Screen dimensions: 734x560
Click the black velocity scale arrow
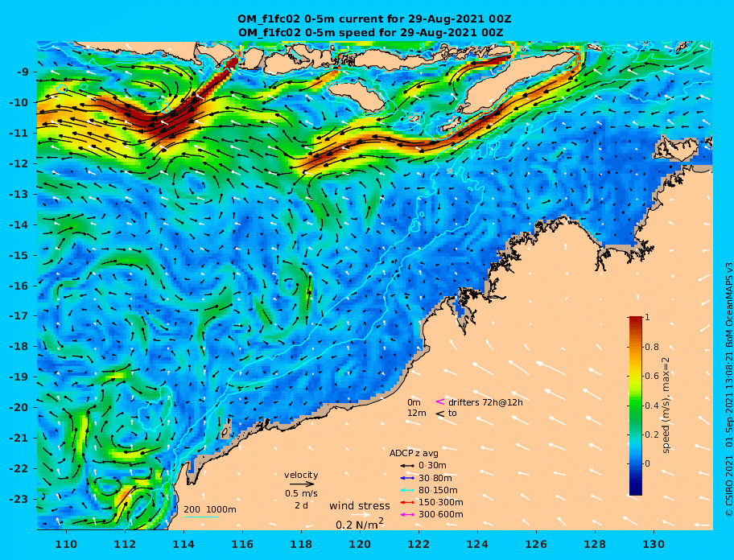(x=302, y=484)
